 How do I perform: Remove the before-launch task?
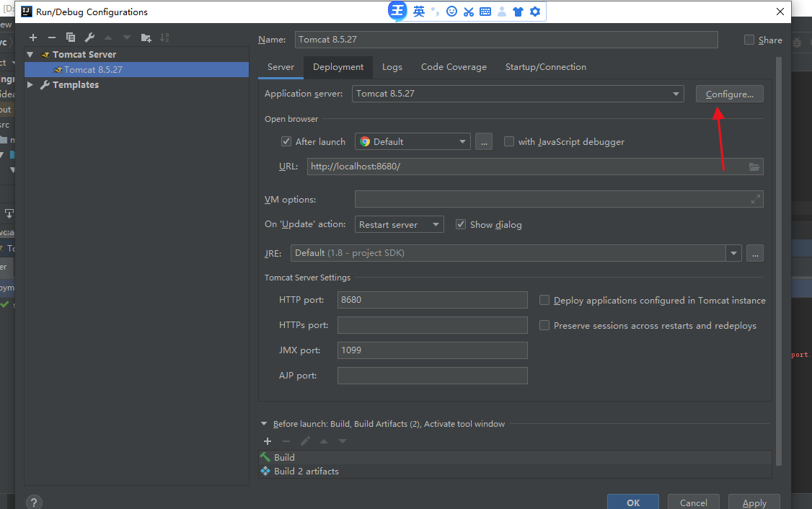(286, 441)
